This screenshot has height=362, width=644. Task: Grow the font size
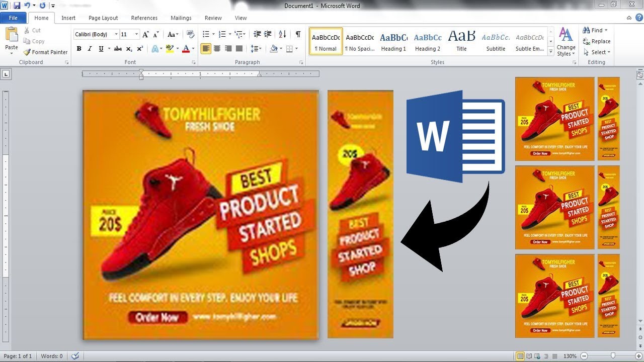point(146,35)
